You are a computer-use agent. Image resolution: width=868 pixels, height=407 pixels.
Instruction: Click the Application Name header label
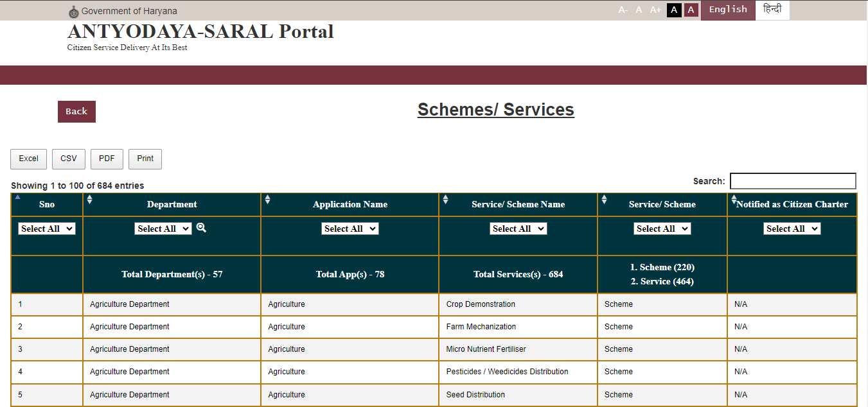click(350, 204)
